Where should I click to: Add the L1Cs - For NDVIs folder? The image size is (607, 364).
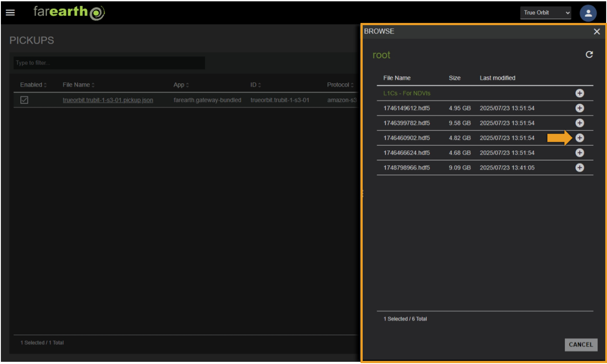click(580, 93)
